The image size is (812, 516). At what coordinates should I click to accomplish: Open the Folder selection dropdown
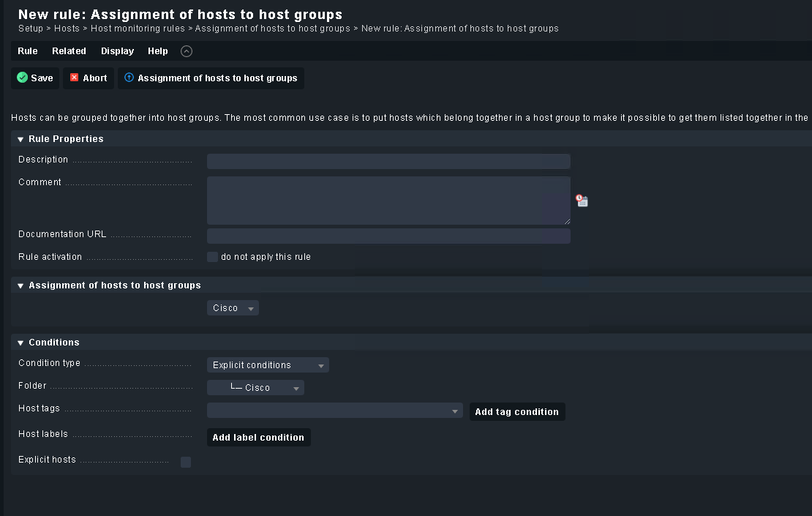pyautogui.click(x=255, y=388)
